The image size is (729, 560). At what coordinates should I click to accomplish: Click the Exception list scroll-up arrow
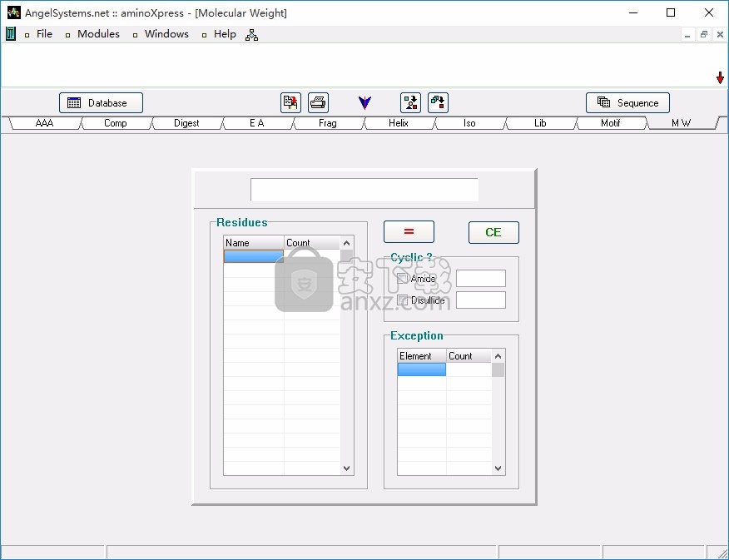point(498,356)
